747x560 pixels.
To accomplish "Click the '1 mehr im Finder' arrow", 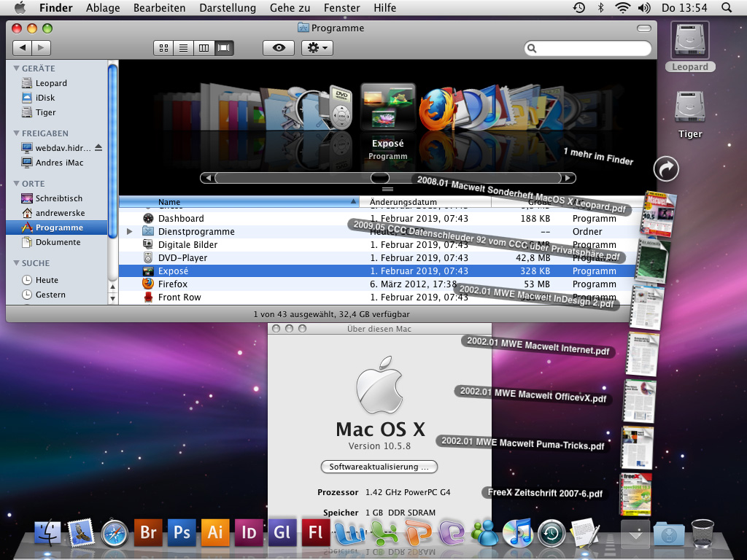I will [665, 168].
